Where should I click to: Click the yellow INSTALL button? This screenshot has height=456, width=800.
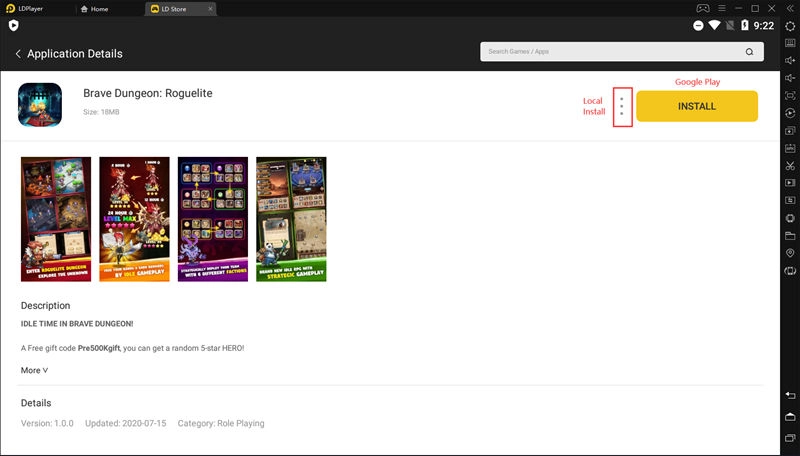697,106
